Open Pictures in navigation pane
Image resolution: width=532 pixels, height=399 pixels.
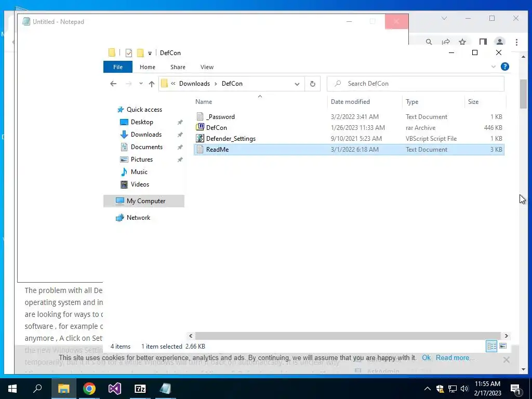tap(142, 159)
